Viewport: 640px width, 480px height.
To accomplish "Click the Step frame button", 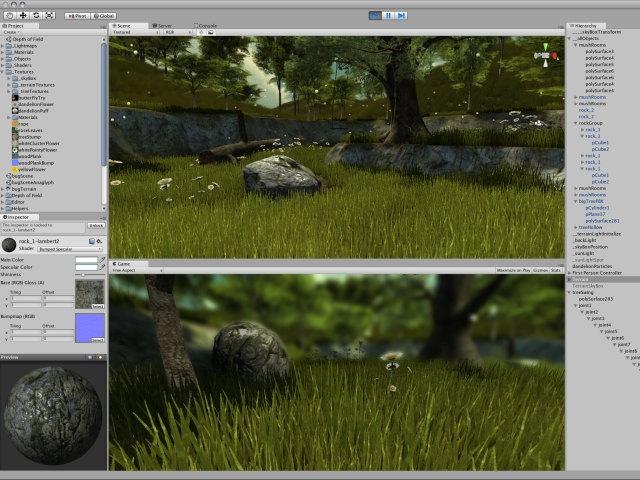I will click(401, 16).
